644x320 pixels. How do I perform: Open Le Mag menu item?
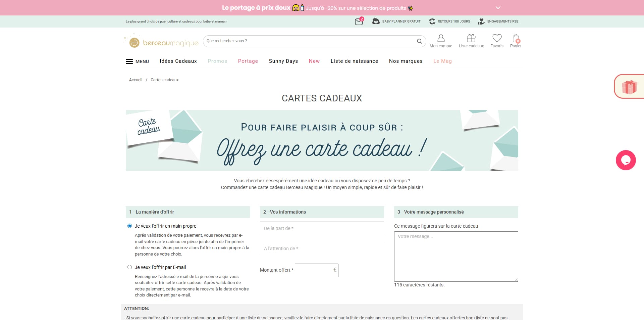[x=442, y=61]
